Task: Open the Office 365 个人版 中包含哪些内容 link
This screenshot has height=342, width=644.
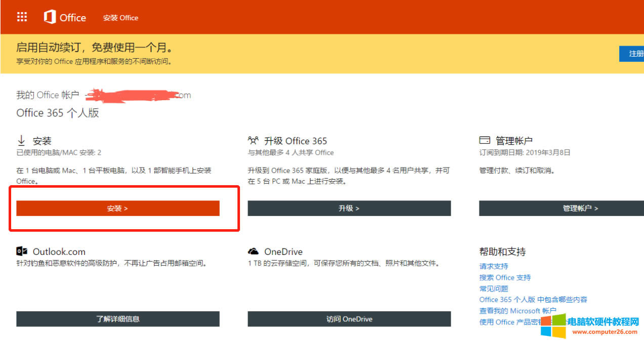Action: [x=533, y=300]
